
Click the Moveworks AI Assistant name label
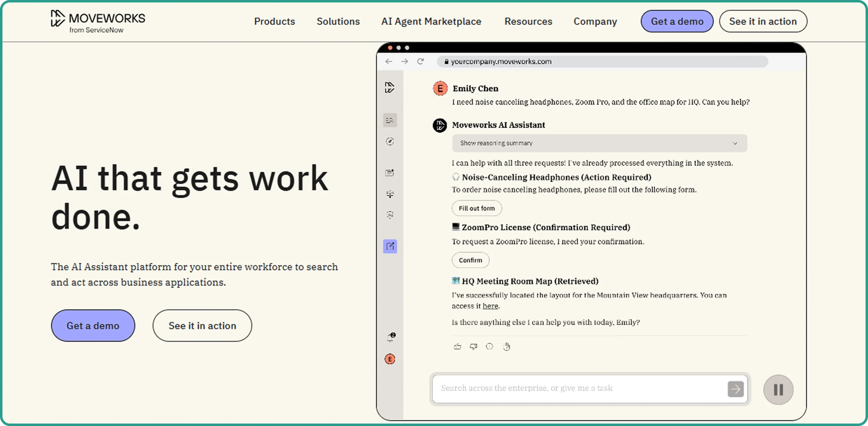point(498,125)
